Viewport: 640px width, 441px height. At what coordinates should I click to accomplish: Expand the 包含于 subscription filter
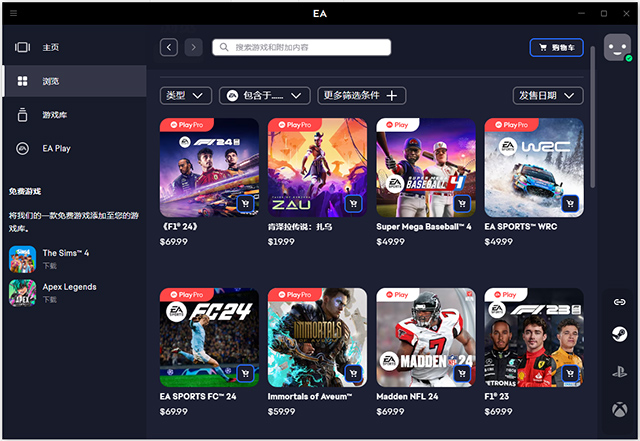click(264, 96)
